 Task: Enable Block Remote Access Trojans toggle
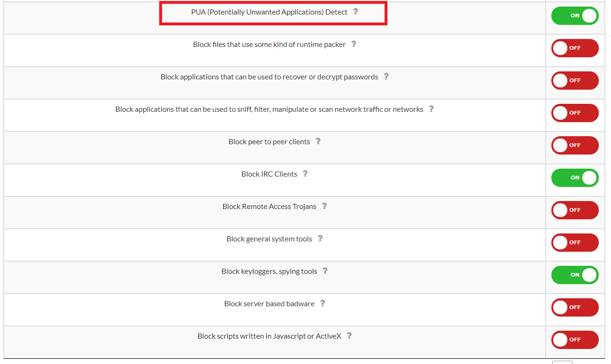point(575,210)
